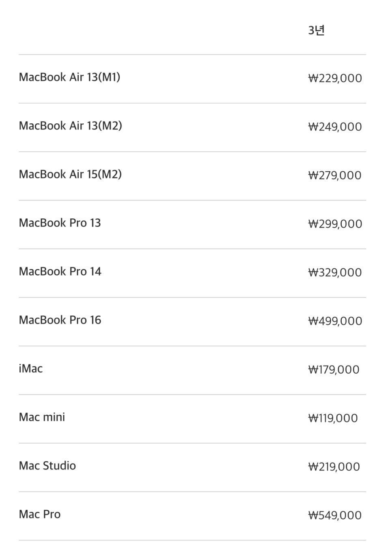Click the ₩279,000 price
This screenshot has width=392, height=558.
(x=335, y=175)
